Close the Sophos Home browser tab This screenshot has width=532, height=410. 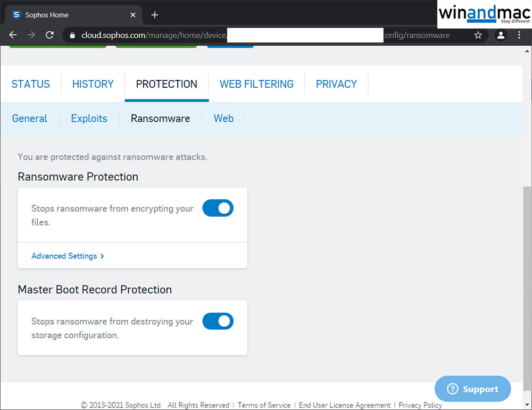[x=133, y=15]
